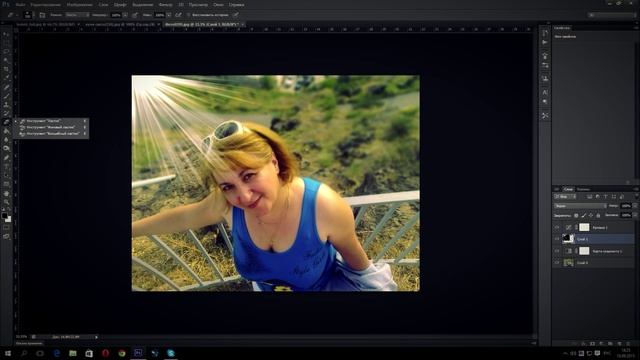Set the foreground color swatch

[4, 215]
